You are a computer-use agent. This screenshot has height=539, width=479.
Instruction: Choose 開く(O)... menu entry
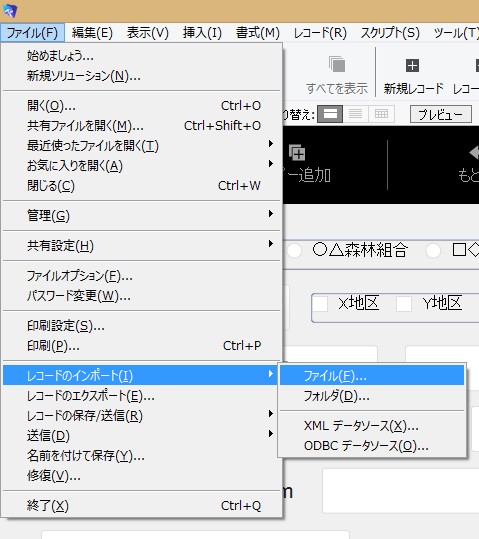coord(142,106)
